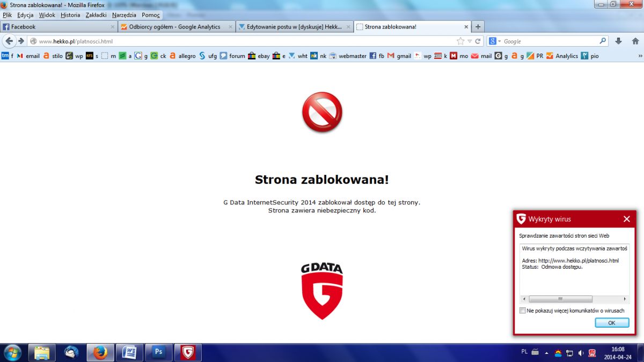This screenshot has height=362, width=644.
Task: Reload the page with the refresh icon
Action: coord(478,41)
